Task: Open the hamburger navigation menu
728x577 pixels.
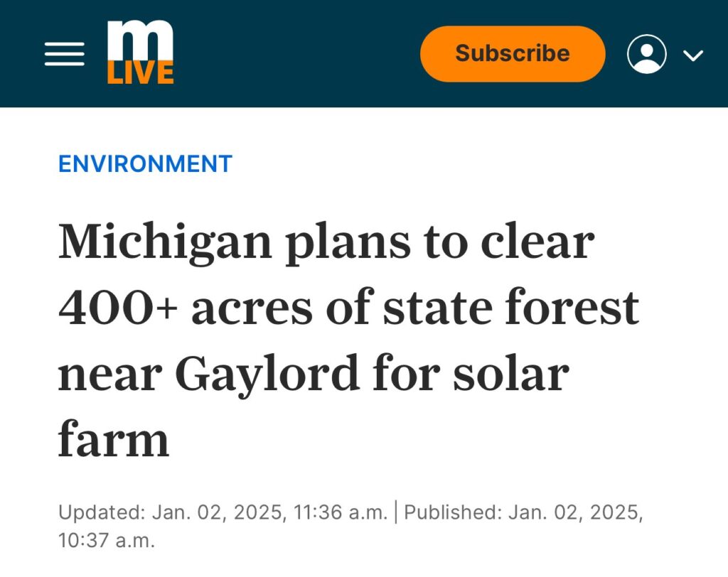Action: (x=65, y=54)
